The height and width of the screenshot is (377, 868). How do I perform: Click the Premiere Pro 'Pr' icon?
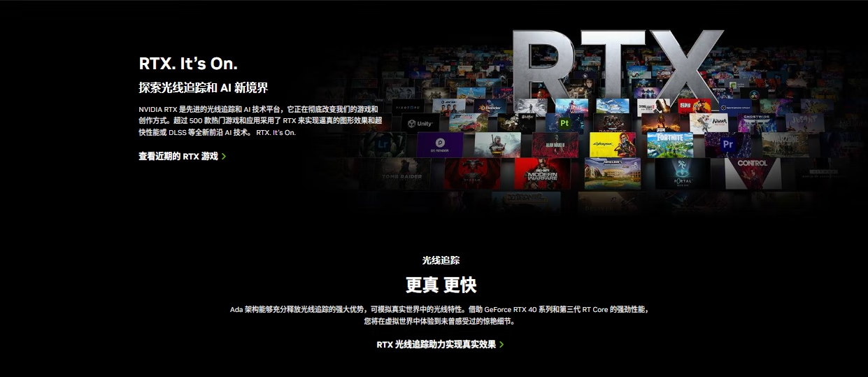[727, 144]
